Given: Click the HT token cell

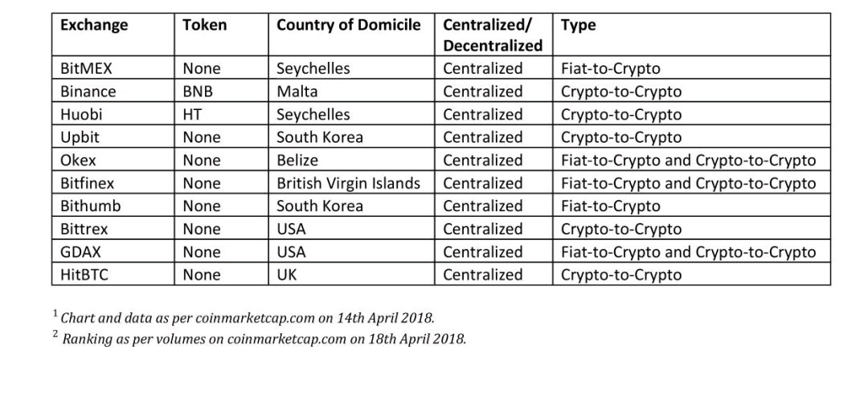Looking at the screenshot, I should pyautogui.click(x=192, y=114).
